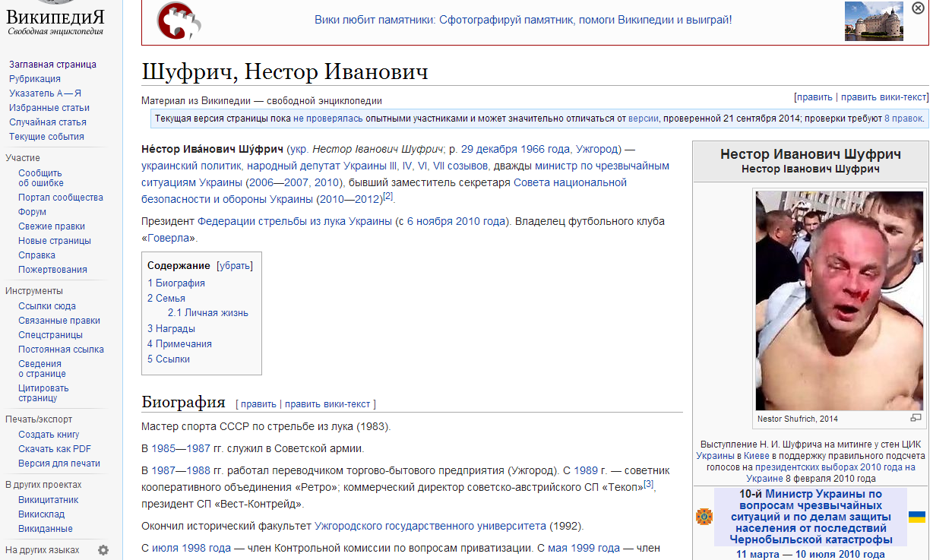Viewport: 933px width, 560px height.
Task: Open Связанные правки
Action: click(x=59, y=321)
